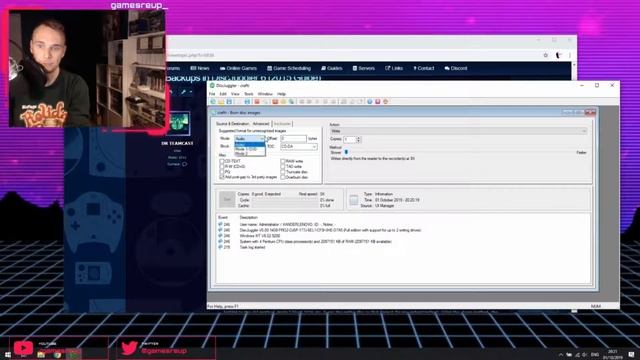
Task: Click the Copies number field
Action: coord(350,140)
